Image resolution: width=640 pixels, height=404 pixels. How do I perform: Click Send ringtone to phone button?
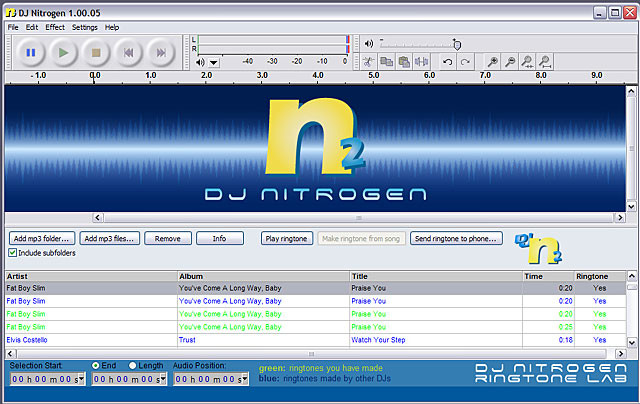[456, 238]
